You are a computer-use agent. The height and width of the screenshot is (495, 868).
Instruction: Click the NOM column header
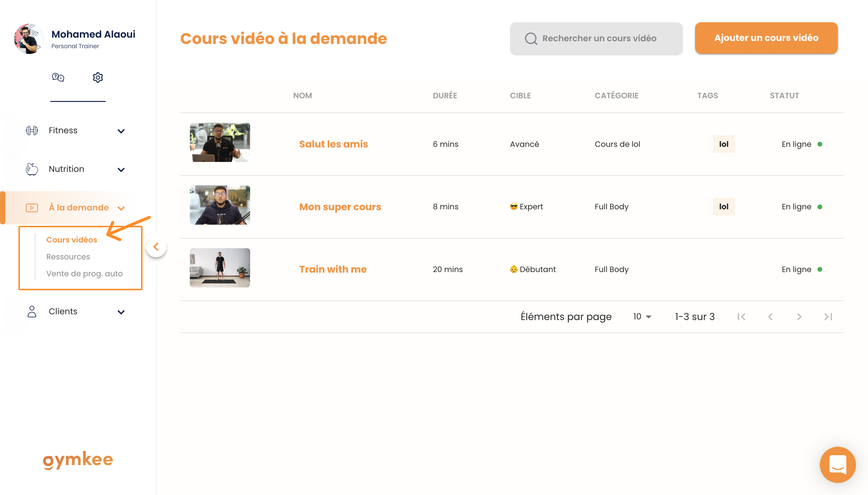pos(302,96)
